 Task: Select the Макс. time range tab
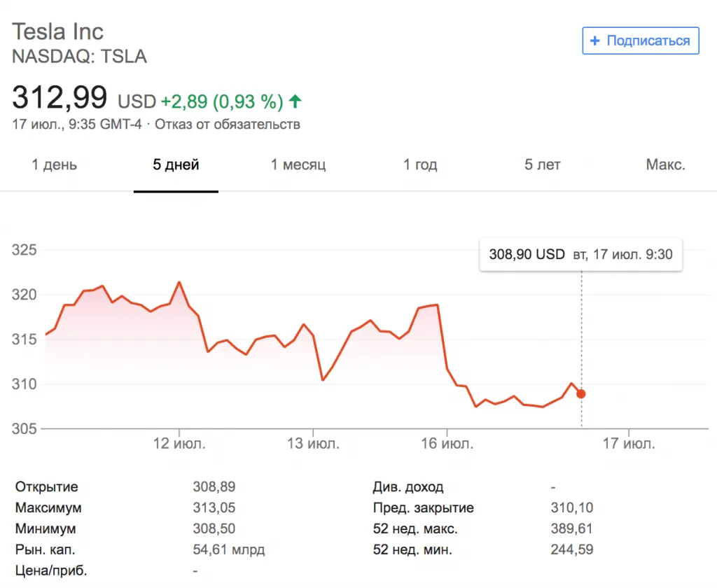[x=665, y=165]
